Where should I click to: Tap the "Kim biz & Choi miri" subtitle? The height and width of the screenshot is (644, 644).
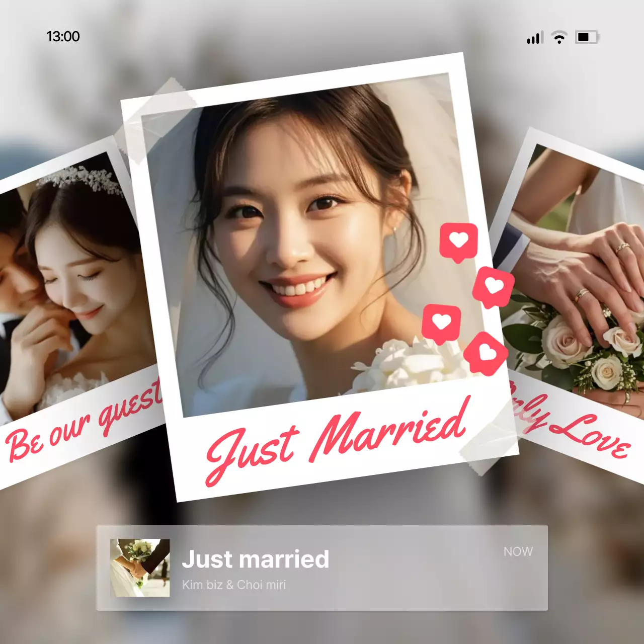pos(234,585)
